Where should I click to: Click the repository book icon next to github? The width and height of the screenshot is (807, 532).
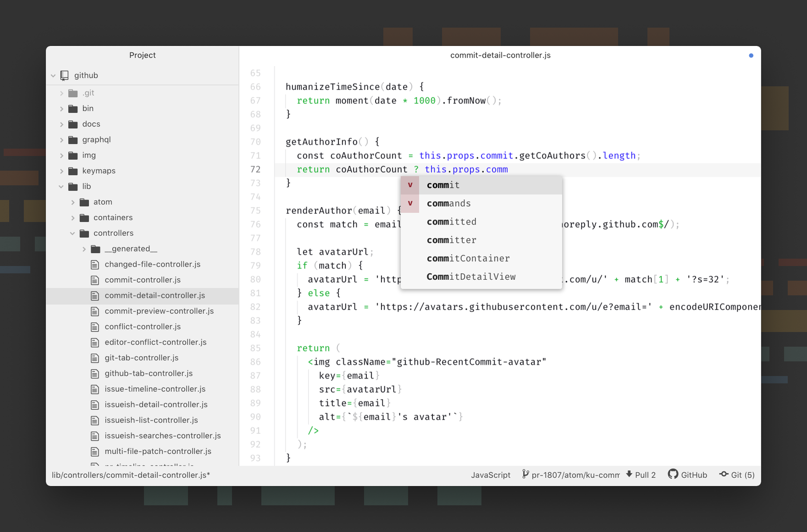coord(64,75)
